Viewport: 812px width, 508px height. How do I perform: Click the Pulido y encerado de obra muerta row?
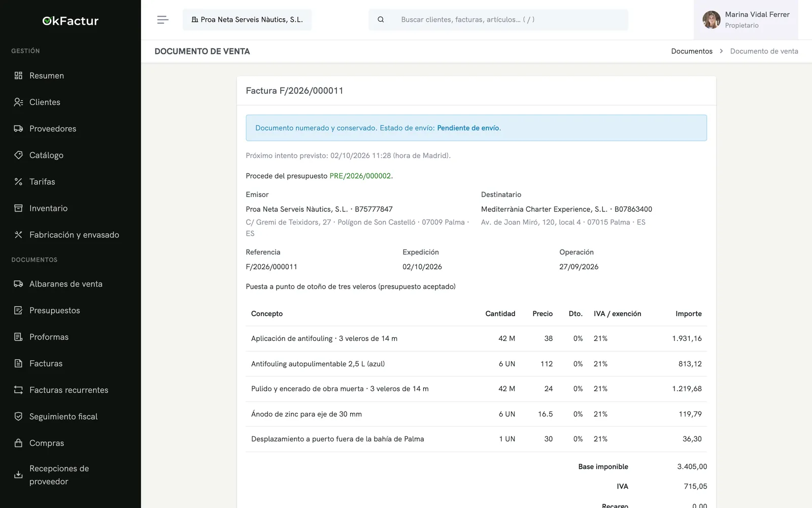tap(476, 389)
